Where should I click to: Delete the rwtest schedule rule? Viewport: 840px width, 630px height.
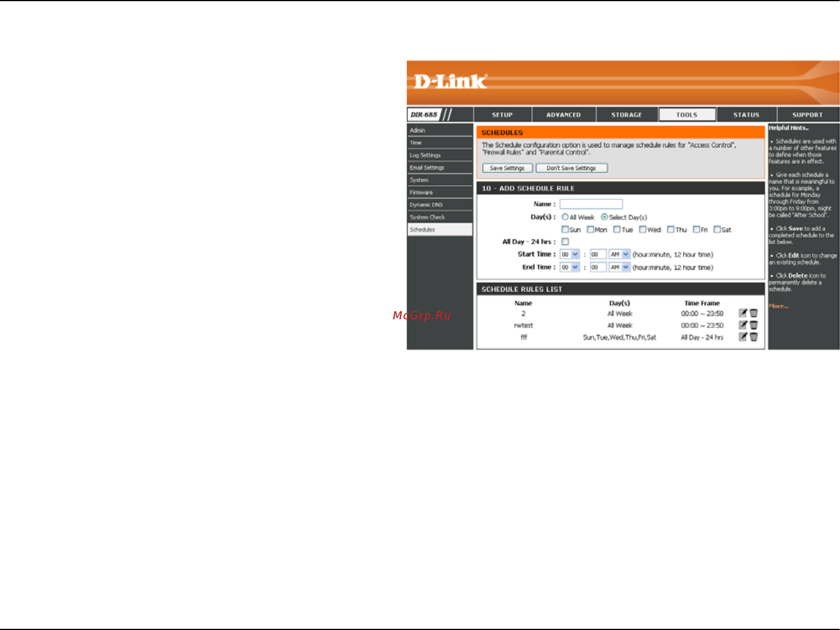(x=754, y=325)
